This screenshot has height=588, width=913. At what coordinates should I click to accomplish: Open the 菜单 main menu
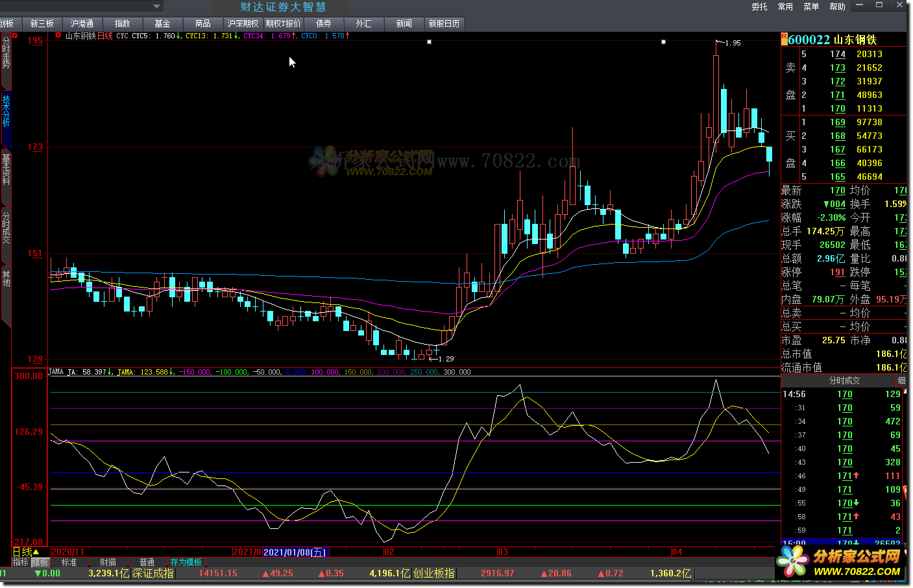click(812, 6)
